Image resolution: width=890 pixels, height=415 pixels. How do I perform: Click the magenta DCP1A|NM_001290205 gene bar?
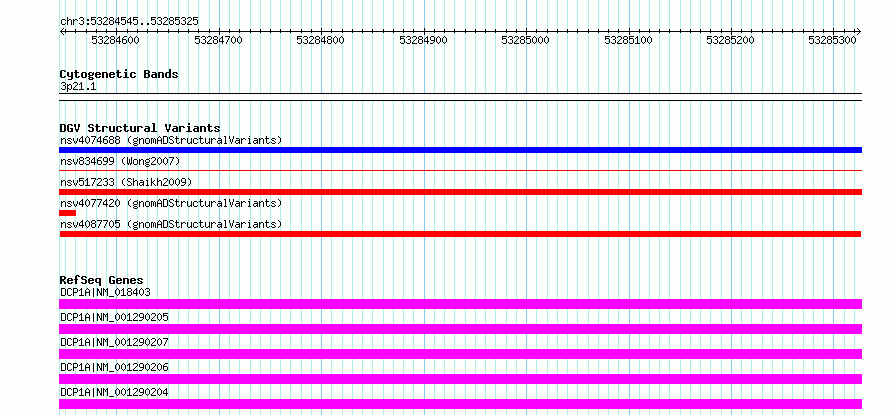tap(460, 329)
